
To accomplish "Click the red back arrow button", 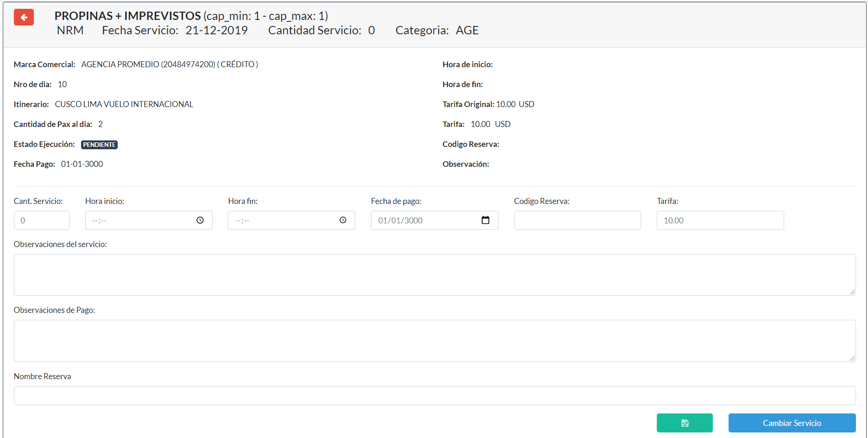I will tap(24, 17).
